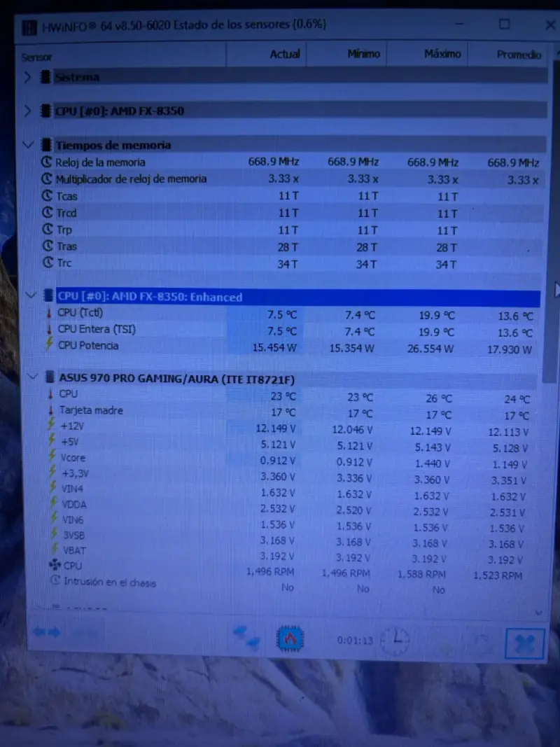Collapse the Tiempos de memoria group
560x747 pixels.
[x=28, y=144]
